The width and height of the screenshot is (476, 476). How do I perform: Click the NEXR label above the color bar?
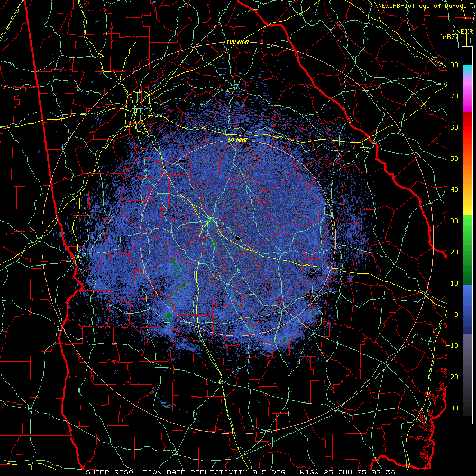(465, 32)
